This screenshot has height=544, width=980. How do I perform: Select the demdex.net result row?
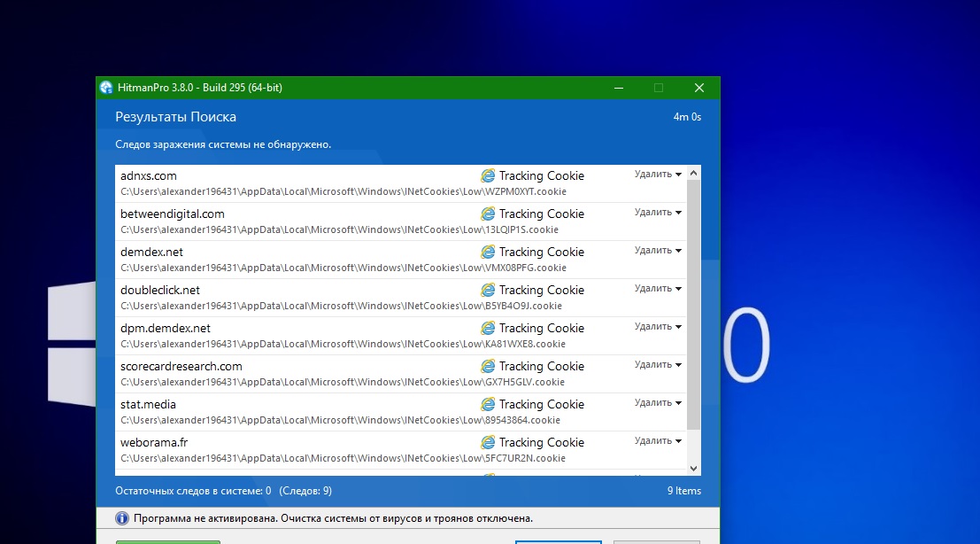tap(401, 260)
